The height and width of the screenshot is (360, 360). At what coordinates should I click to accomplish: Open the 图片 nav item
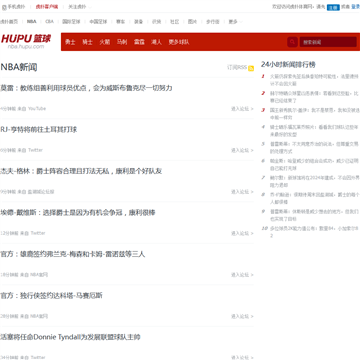[192, 22]
